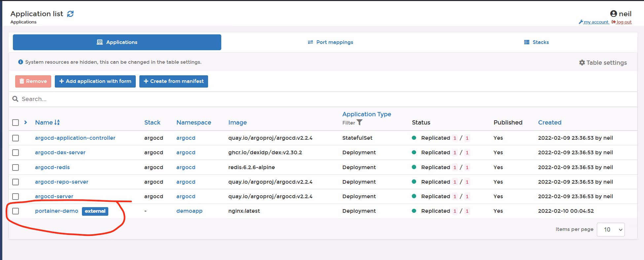Image resolution: width=644 pixels, height=260 pixels.
Task: Click the green status dot for portainer-demo
Action: click(414, 211)
